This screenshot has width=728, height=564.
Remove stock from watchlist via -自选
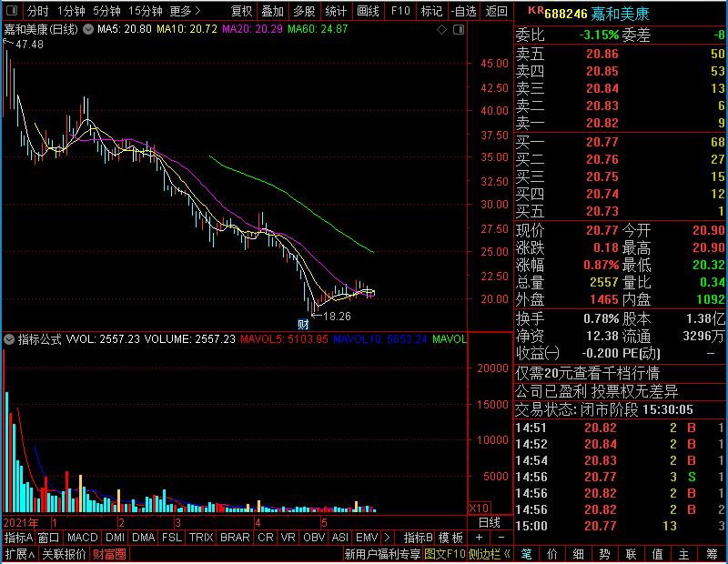click(464, 11)
